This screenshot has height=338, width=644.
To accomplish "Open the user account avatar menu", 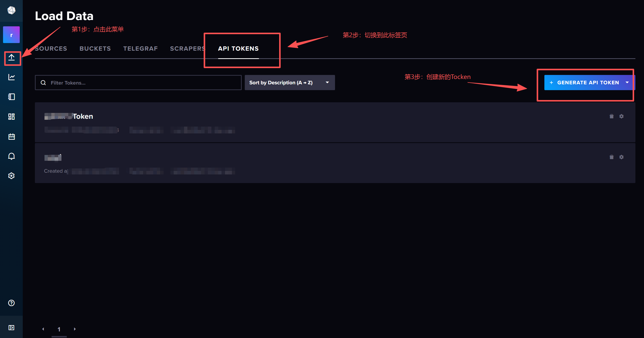I will click(11, 35).
